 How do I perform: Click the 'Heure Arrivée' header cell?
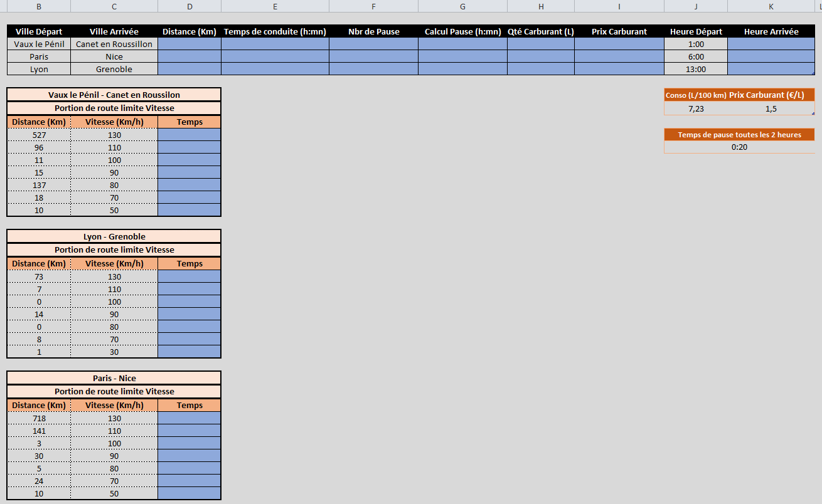(771, 31)
